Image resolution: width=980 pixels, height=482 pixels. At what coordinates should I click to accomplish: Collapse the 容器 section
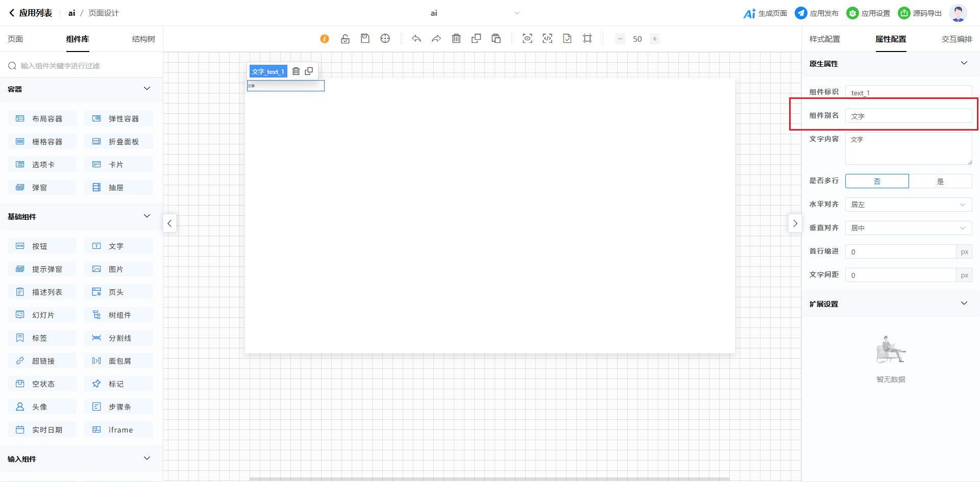click(x=147, y=89)
